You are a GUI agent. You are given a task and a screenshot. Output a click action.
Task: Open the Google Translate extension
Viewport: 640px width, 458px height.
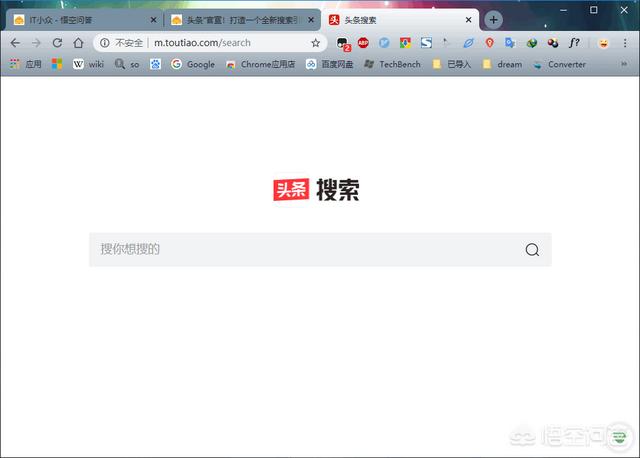click(510, 42)
